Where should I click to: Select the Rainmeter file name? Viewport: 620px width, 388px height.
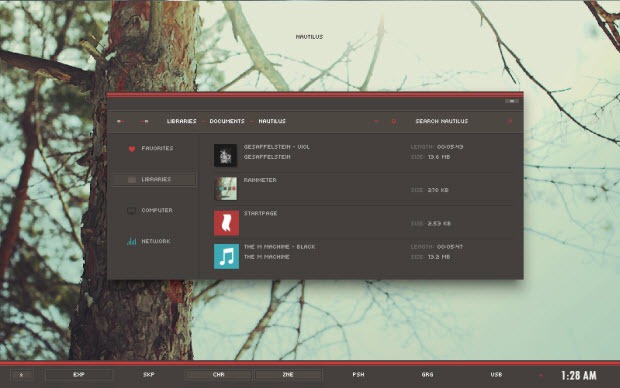pyautogui.click(x=260, y=180)
